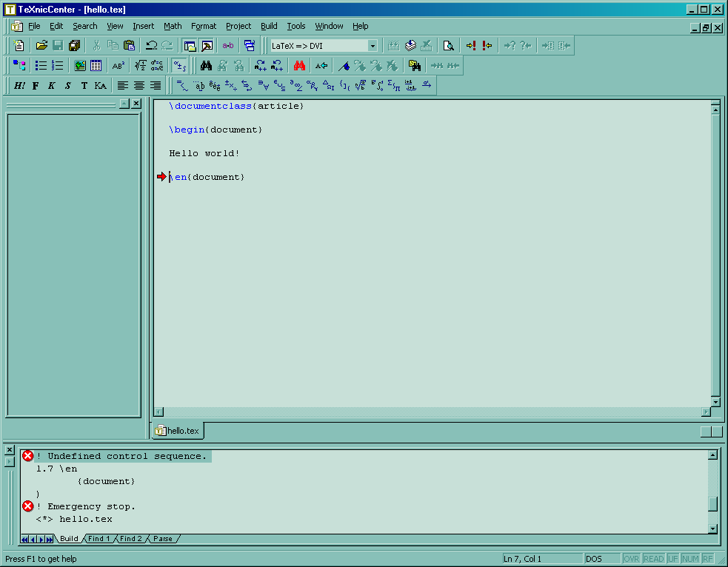Open the Project menu
Screen dimensions: 728x567
[238, 27]
